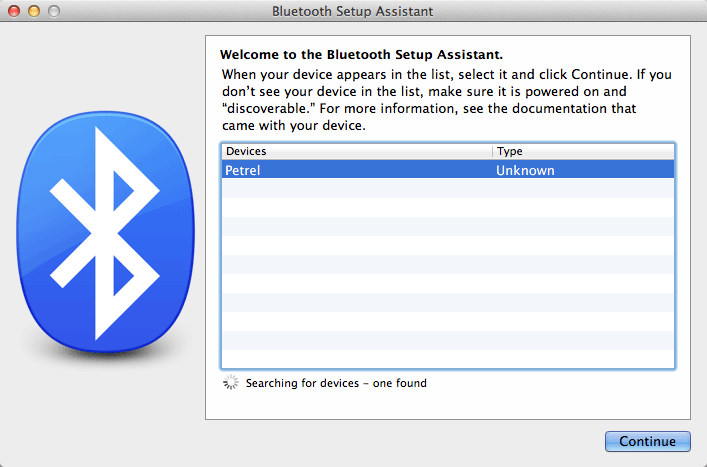Close the Bluetooth Setup Assistant window

14,11
